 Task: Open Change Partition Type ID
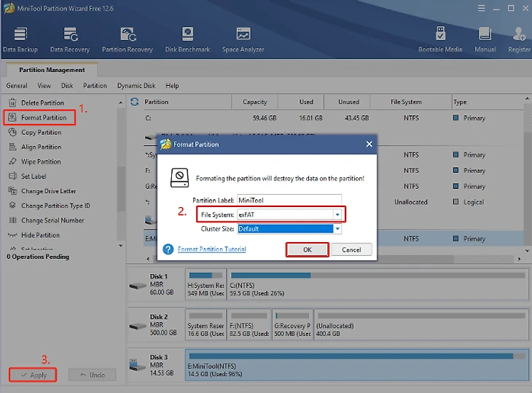click(x=55, y=206)
